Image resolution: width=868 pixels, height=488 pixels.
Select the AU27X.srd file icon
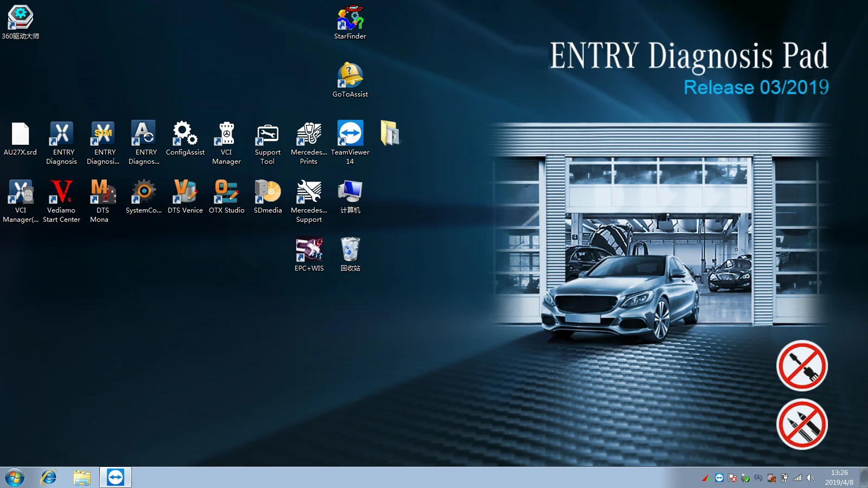(x=20, y=139)
